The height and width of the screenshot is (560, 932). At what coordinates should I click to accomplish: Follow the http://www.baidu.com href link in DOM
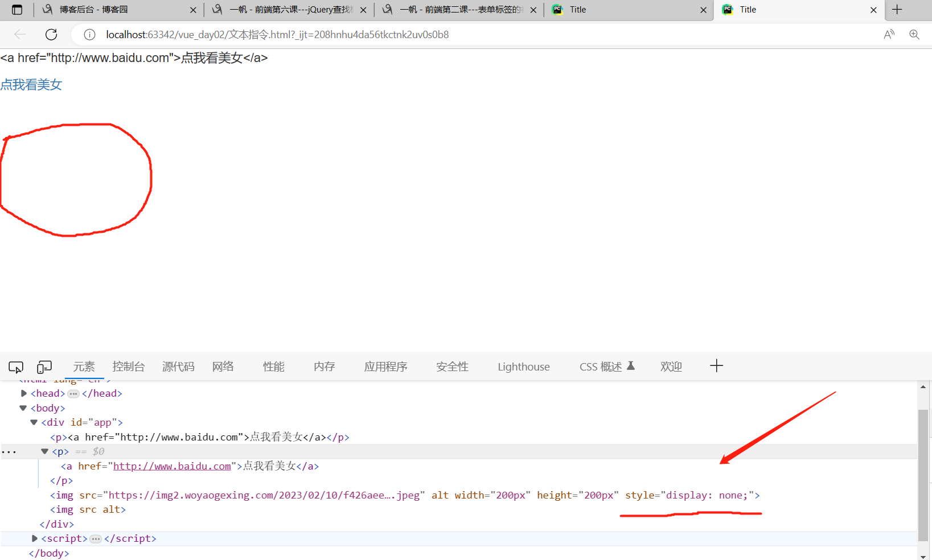pos(172,466)
